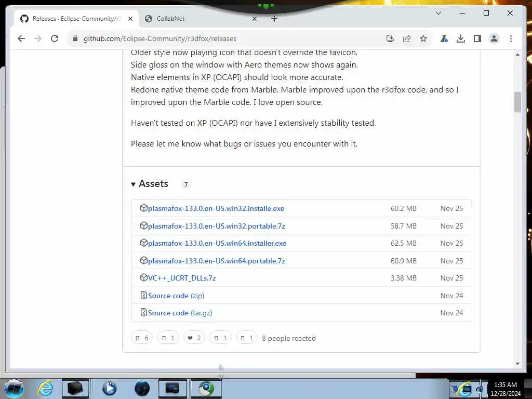Open Windows Media Player from the taskbar
The height and width of the screenshot is (399, 532).
pos(109,389)
